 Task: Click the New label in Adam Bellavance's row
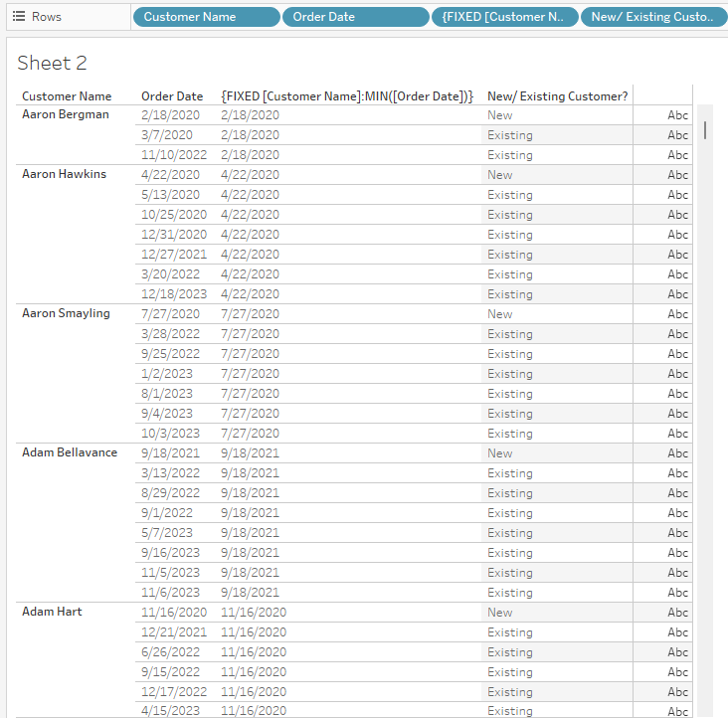tap(500, 453)
